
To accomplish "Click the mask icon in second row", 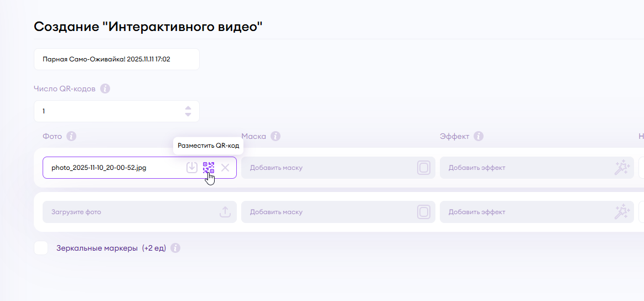I will point(424,212).
